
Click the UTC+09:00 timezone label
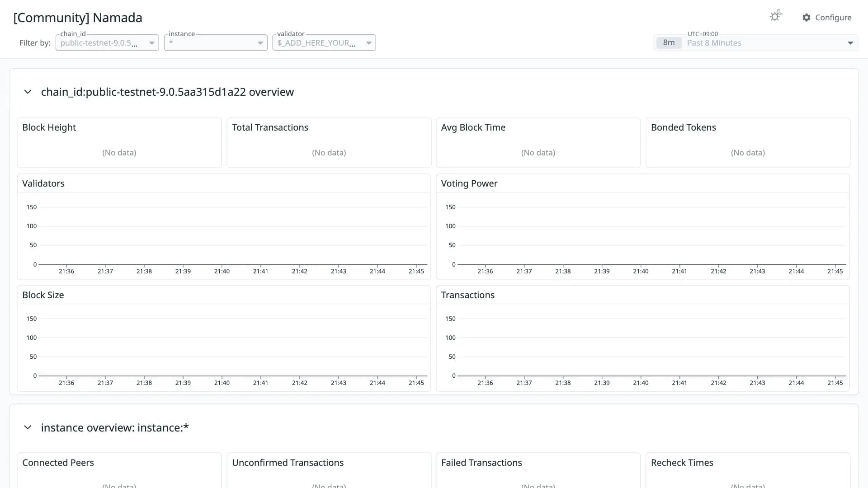click(x=703, y=34)
